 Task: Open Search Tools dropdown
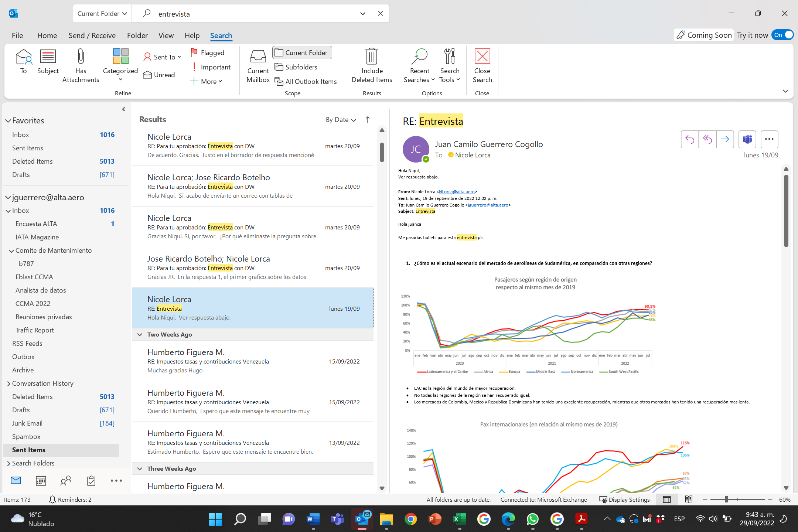[x=450, y=66]
